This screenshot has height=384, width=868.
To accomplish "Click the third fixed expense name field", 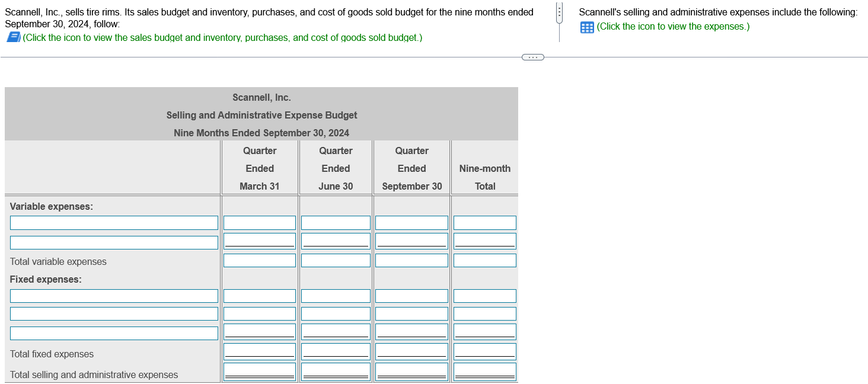I will click(114, 332).
